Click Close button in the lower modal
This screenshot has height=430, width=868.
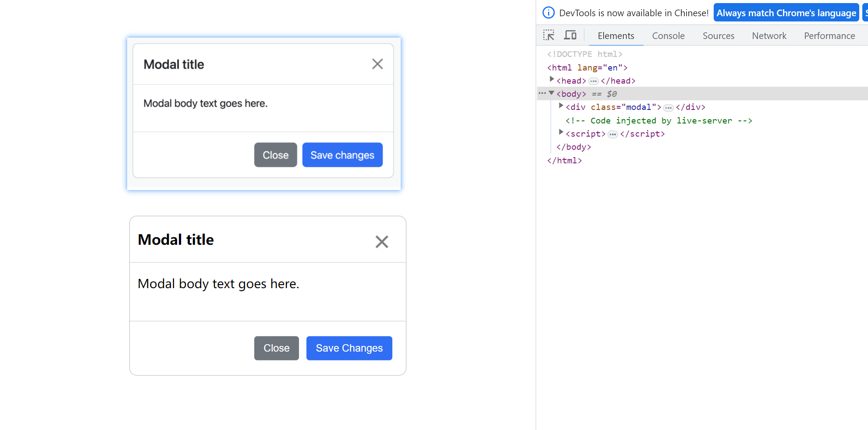(276, 348)
